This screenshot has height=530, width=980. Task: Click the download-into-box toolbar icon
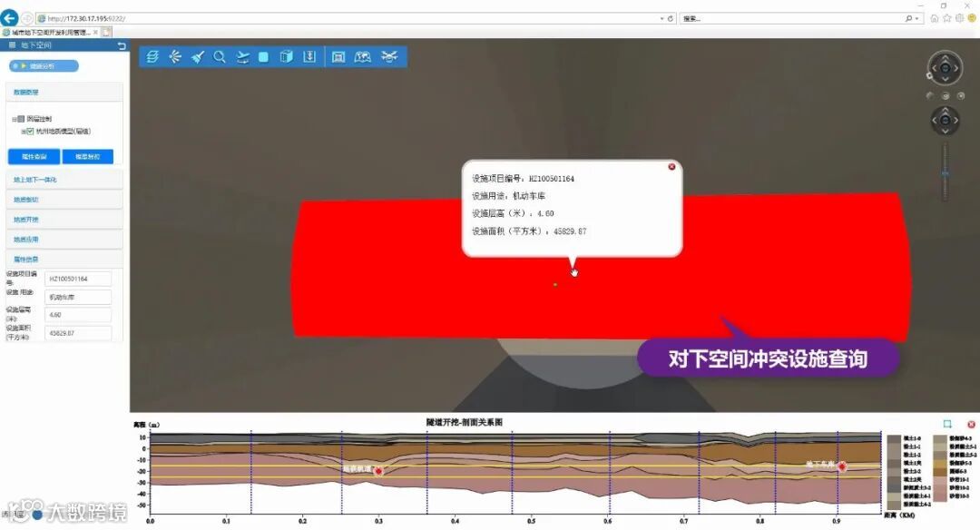coord(309,57)
